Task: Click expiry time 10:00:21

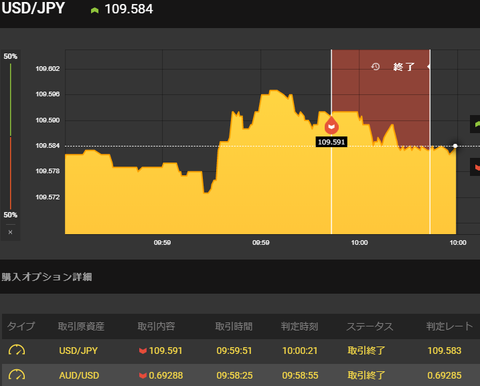Action: point(300,351)
